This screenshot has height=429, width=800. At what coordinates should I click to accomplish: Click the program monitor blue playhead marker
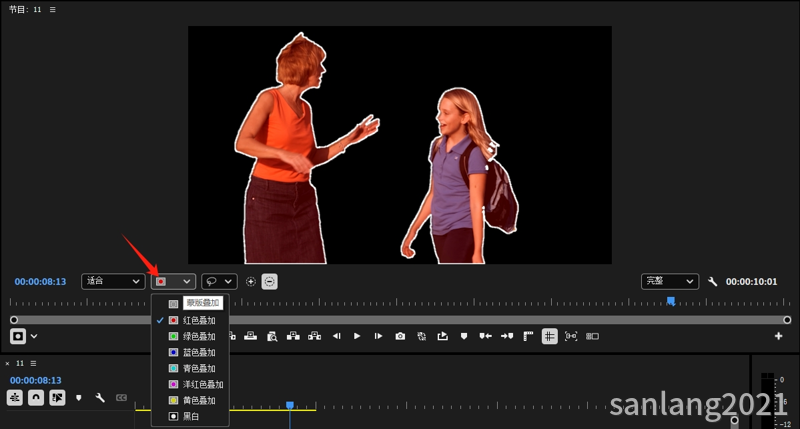coord(671,301)
